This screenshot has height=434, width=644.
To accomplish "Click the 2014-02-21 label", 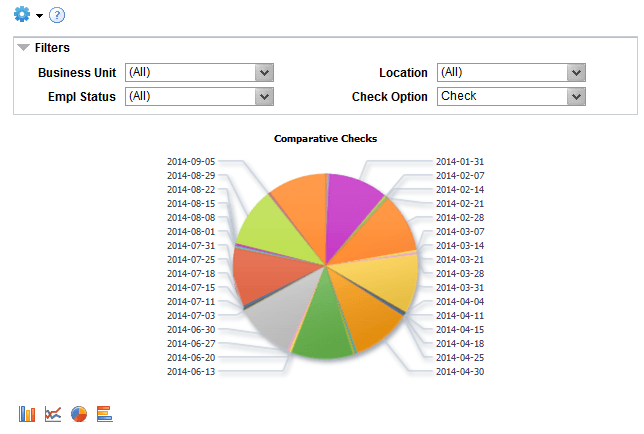I will [460, 204].
